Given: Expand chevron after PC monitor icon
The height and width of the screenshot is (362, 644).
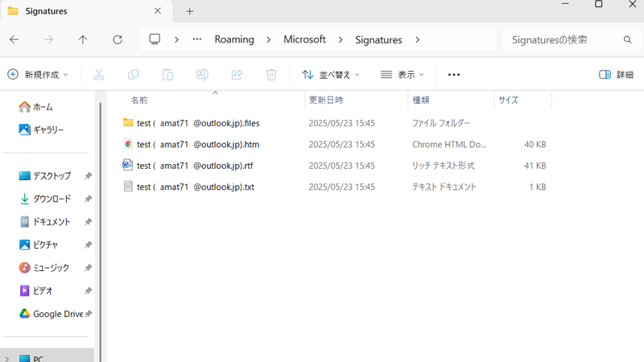Looking at the screenshot, I should [176, 39].
